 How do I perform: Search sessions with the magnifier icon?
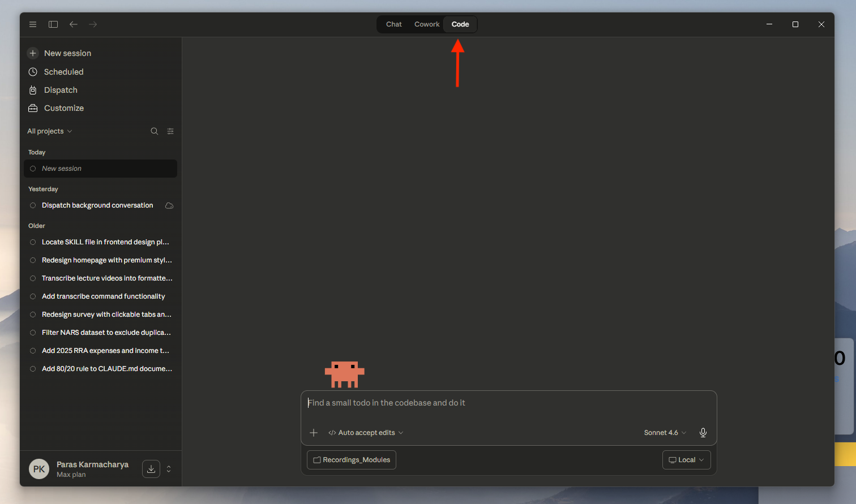(x=154, y=131)
